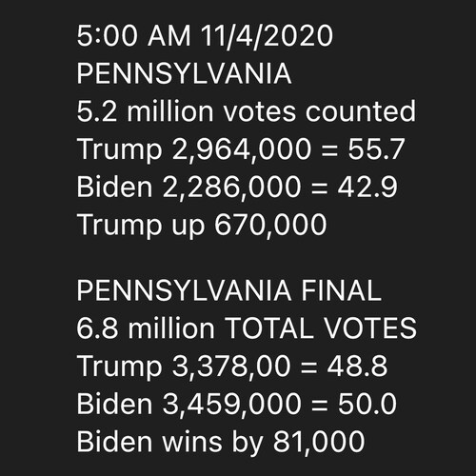Click the word FINAL
Screen dimensions: 476x476
pyautogui.click(x=341, y=290)
